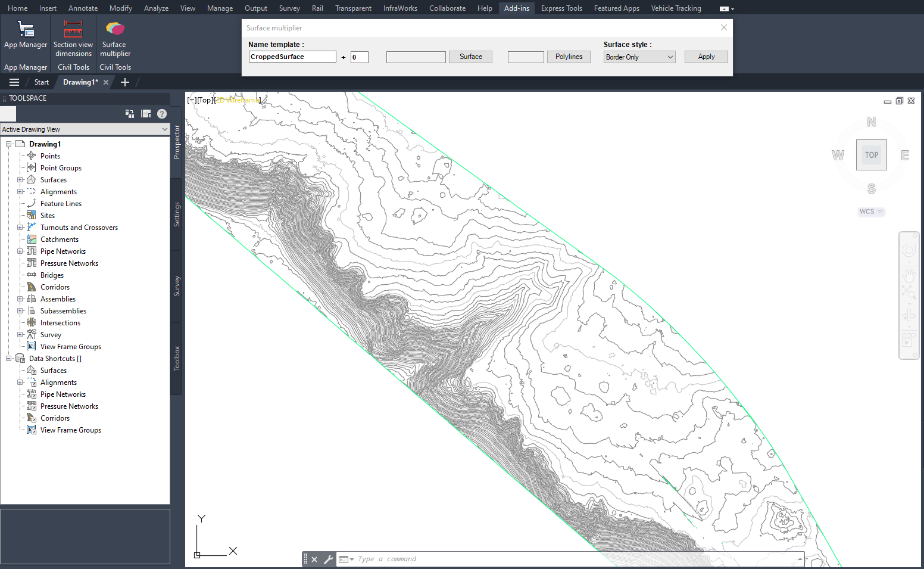The width and height of the screenshot is (924, 569).
Task: Collapse the Drawing1 tree node
Action: pos(9,144)
